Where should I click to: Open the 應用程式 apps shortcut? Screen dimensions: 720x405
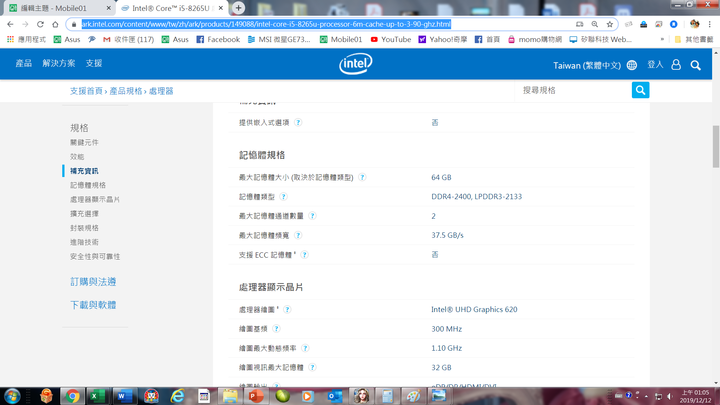[x=26, y=39]
